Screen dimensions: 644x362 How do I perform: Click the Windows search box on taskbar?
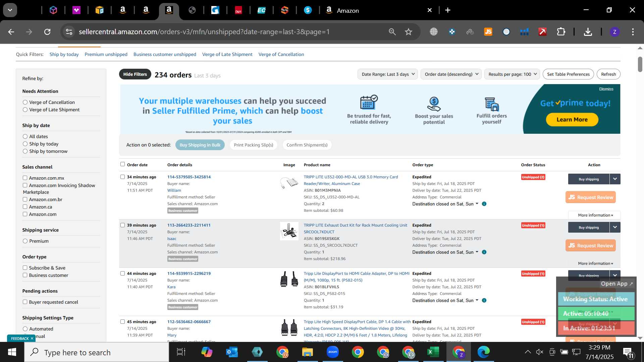pos(97,352)
